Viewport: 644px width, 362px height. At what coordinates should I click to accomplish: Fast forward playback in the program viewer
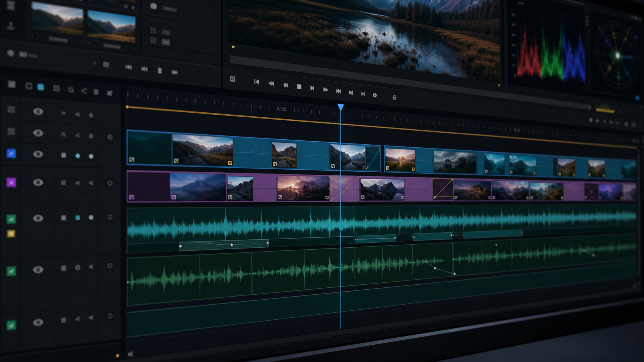325,90
